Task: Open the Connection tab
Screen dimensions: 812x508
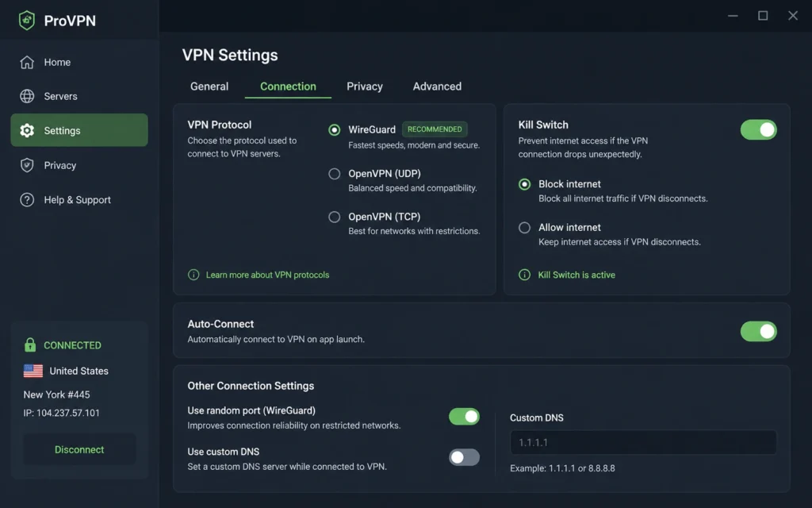Action: click(288, 87)
